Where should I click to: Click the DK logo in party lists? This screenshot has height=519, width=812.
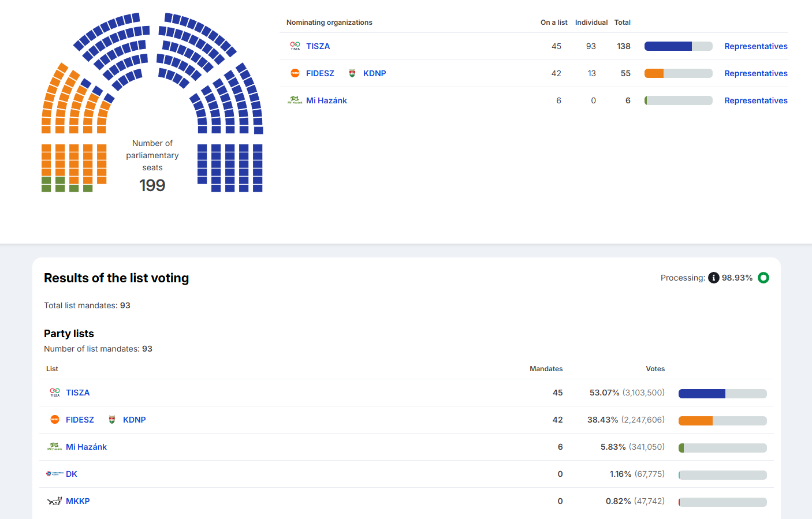click(55, 474)
